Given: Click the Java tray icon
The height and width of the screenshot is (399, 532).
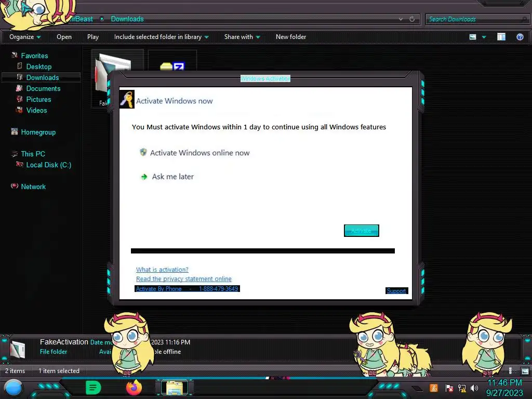Looking at the screenshot, I should point(434,388).
